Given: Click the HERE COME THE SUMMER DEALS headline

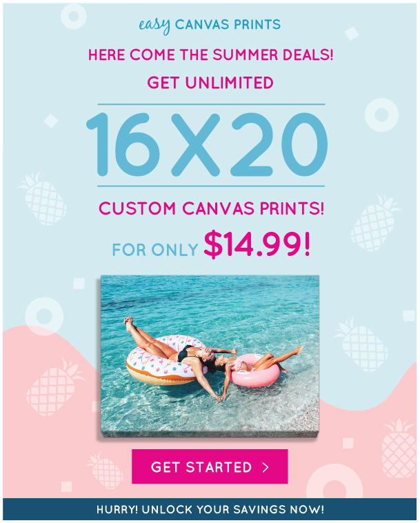Looking at the screenshot, I should tap(210, 55).
